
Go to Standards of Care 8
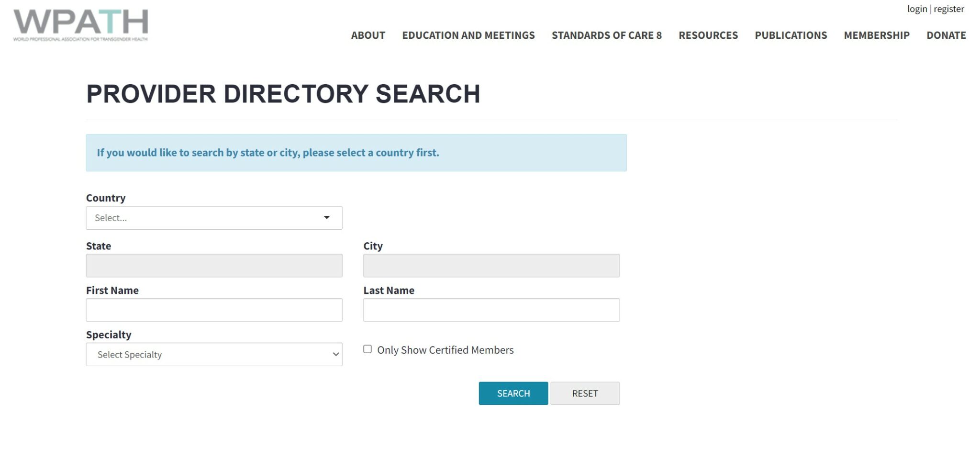click(606, 35)
